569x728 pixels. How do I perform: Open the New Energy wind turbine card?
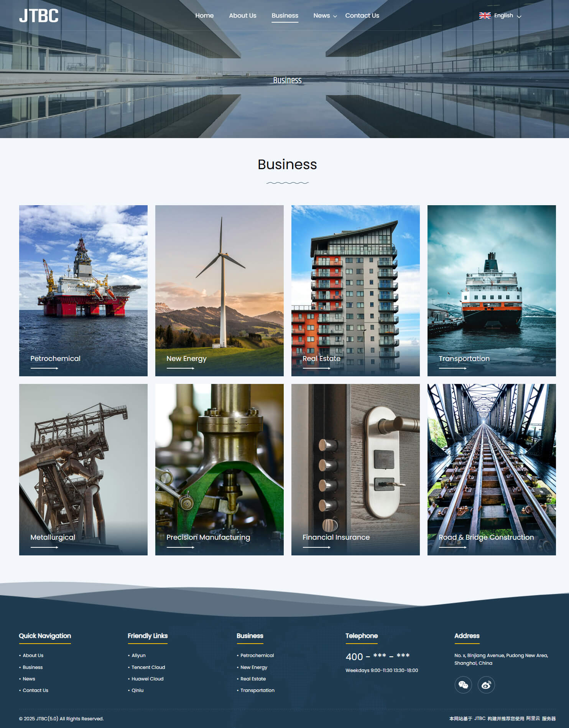(x=219, y=291)
